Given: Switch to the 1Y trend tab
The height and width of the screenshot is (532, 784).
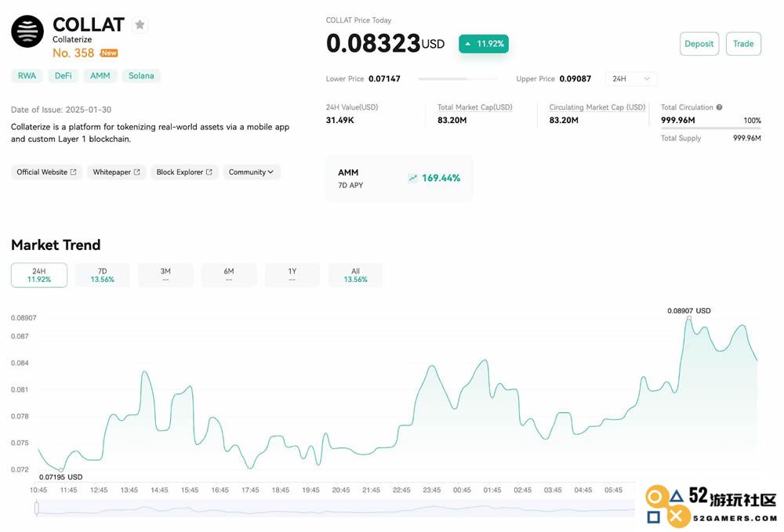Looking at the screenshot, I should [x=292, y=275].
